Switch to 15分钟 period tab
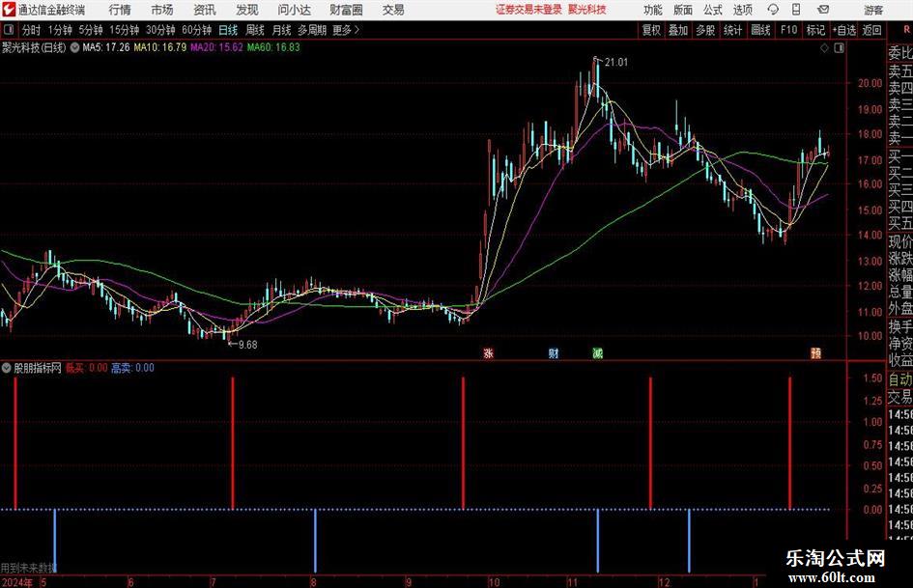Image resolution: width=913 pixels, height=588 pixels. click(x=124, y=30)
